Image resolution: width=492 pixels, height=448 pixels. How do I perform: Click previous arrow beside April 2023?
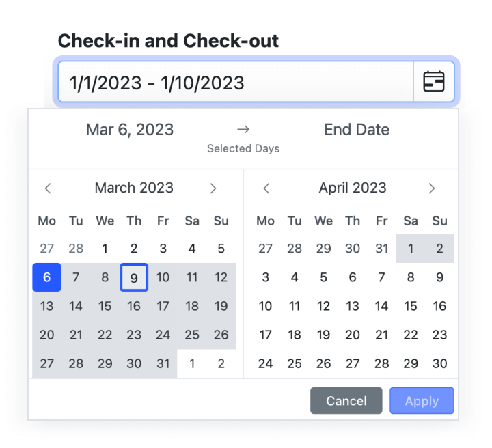coord(266,188)
